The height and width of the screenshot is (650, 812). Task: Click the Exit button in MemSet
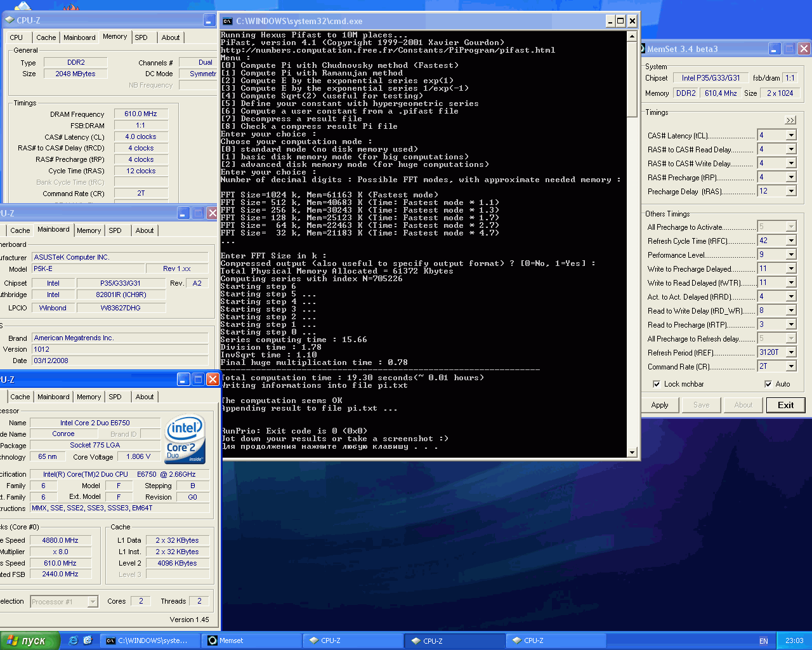tap(786, 405)
